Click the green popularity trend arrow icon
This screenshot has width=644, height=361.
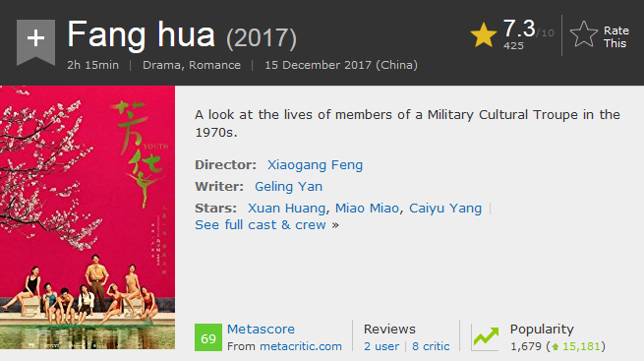pos(486,337)
